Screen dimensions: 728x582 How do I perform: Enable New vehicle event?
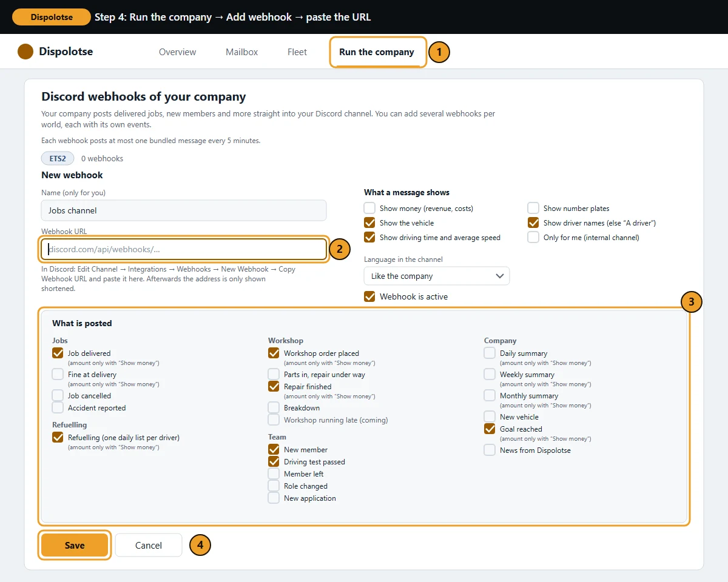pyautogui.click(x=490, y=416)
